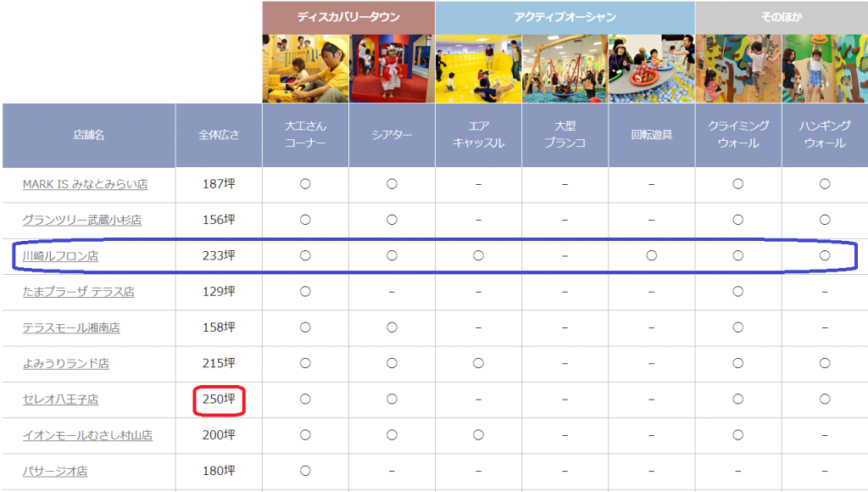Screen dimensions: 868x492
Task: Click the 回転遊具 photo thumbnail
Action: [652, 69]
